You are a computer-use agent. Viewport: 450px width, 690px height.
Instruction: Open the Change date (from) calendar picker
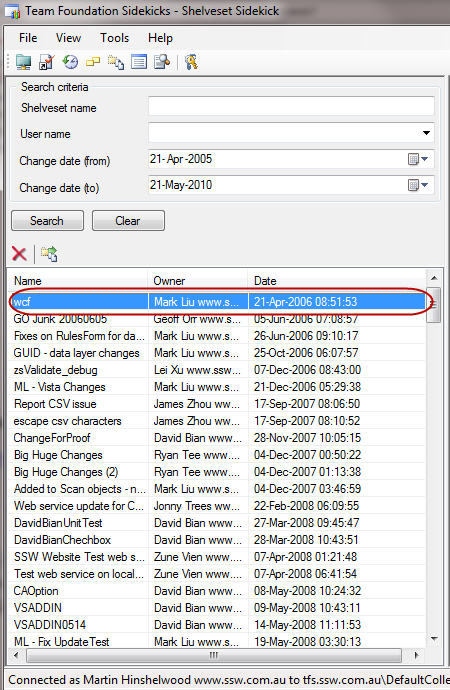pyautogui.click(x=417, y=159)
